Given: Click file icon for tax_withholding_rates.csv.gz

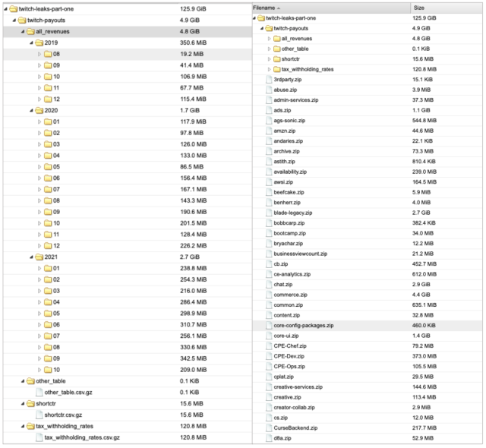Looking at the screenshot, I should 39,437.
